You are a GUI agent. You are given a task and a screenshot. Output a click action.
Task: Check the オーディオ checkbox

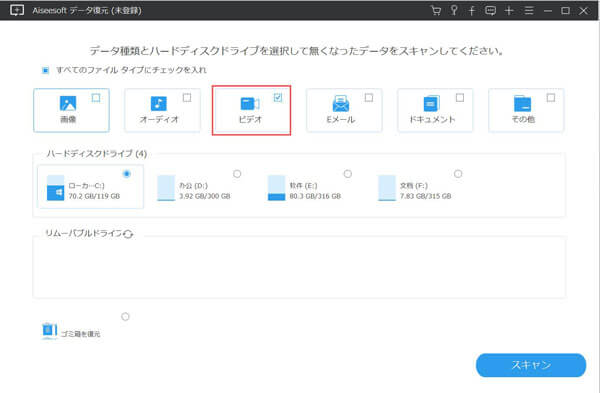(187, 98)
